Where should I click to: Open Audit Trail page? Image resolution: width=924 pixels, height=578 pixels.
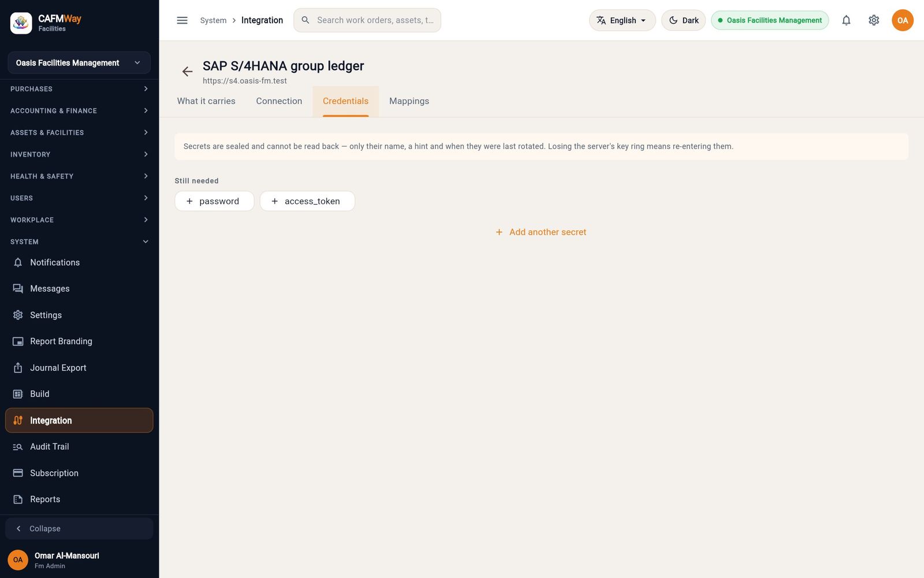pyautogui.click(x=79, y=447)
